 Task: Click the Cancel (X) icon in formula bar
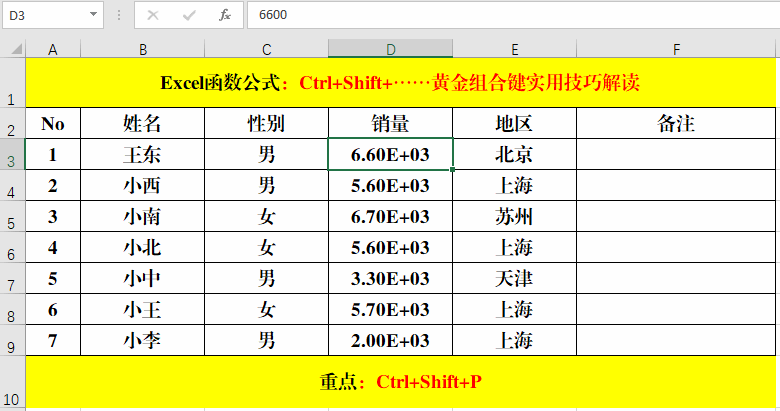(153, 15)
